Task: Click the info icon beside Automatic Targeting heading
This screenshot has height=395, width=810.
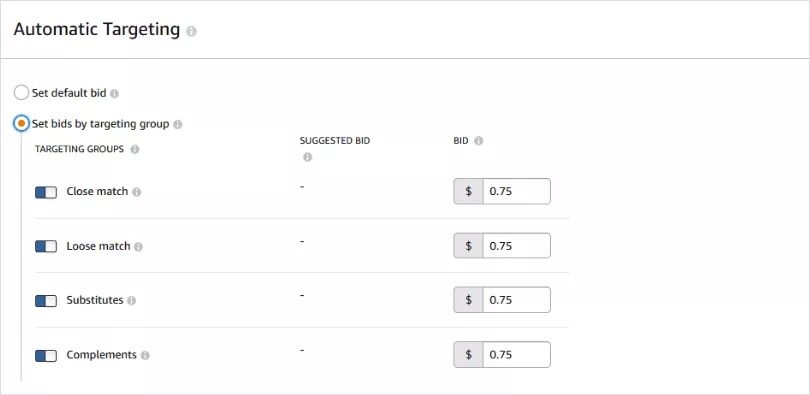Action: tap(191, 31)
